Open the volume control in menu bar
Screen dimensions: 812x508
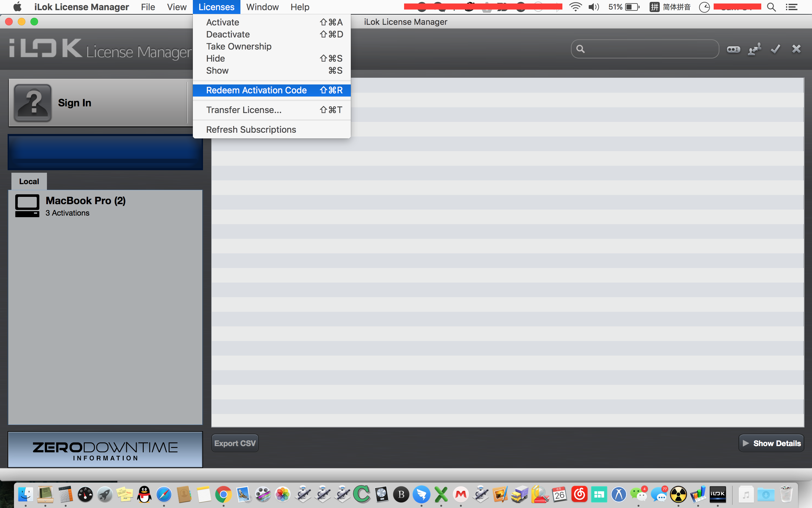coord(593,7)
